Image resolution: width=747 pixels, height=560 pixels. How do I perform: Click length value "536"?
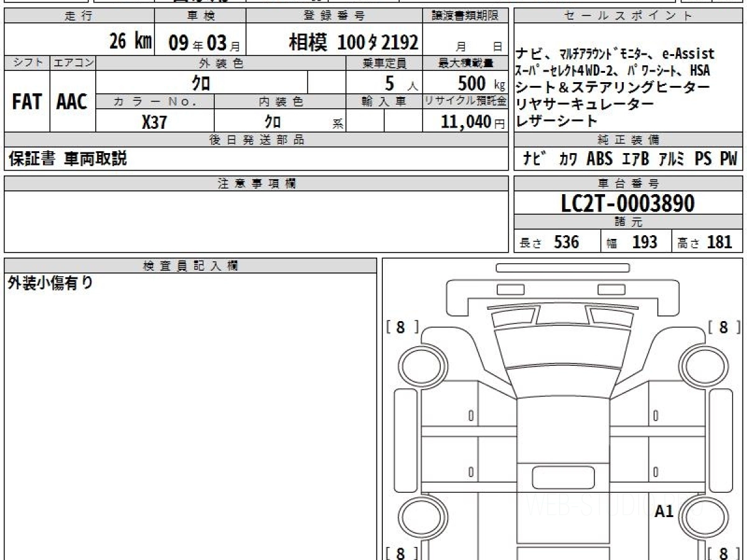point(566,242)
